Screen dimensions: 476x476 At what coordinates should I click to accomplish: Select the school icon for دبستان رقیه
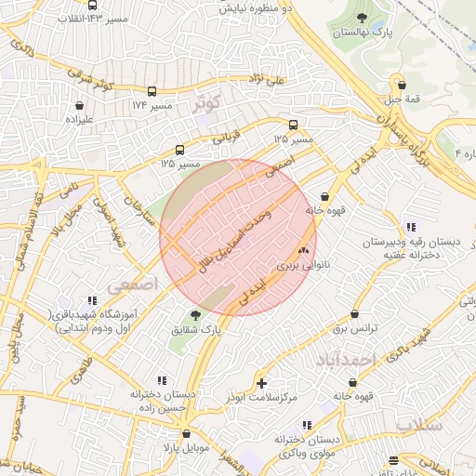point(412,228)
